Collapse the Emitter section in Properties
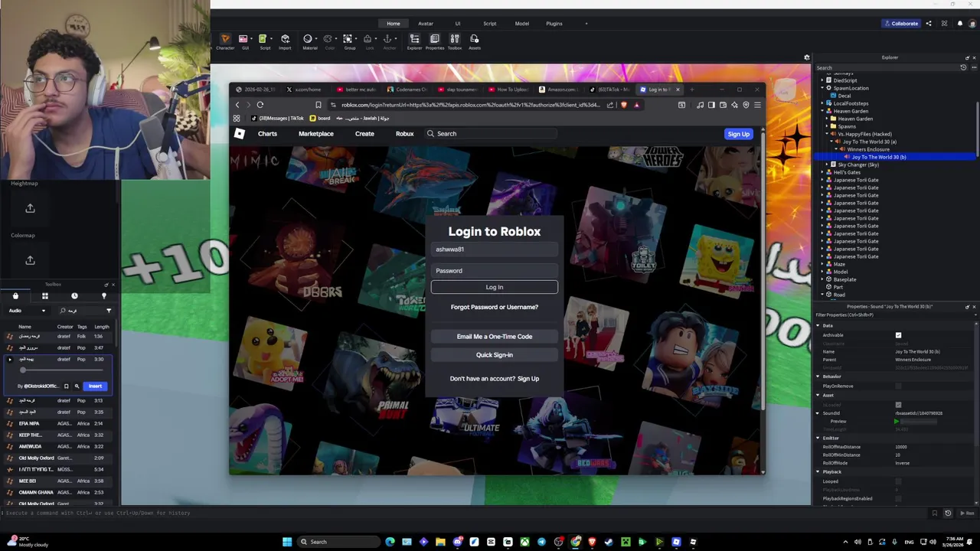980x551 pixels. pyautogui.click(x=817, y=438)
